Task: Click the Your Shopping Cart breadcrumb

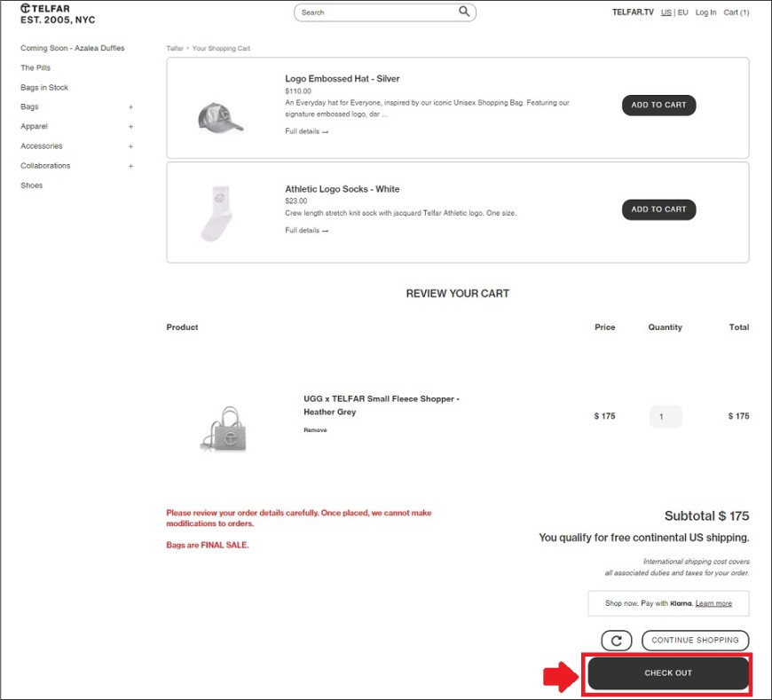Action: (221, 48)
